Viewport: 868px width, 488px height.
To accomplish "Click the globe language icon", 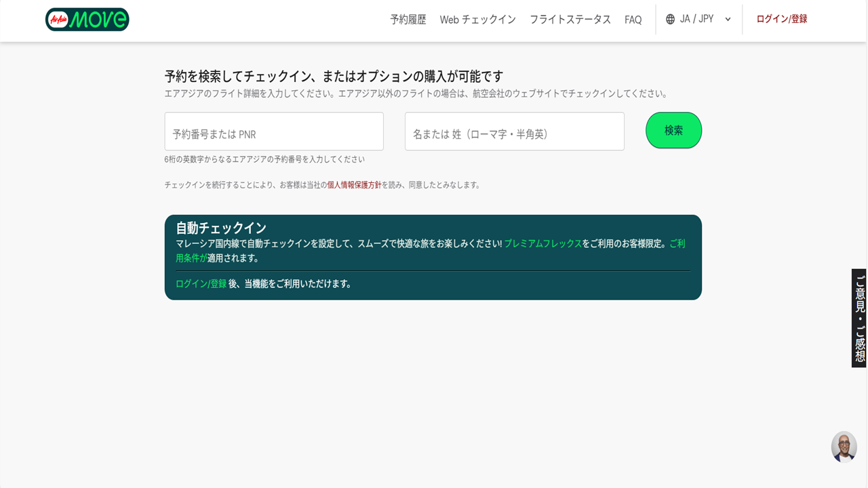I will coord(670,20).
